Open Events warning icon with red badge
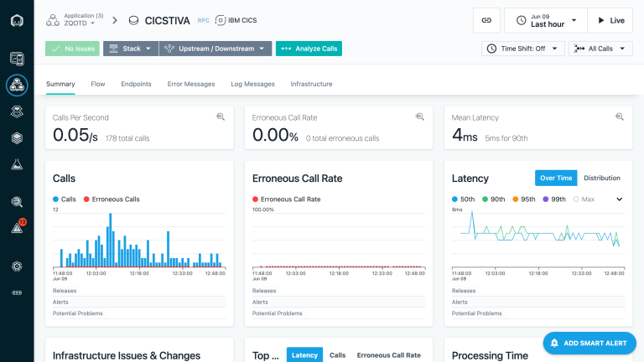Image resolution: width=644 pixels, height=362 pixels. (x=17, y=227)
